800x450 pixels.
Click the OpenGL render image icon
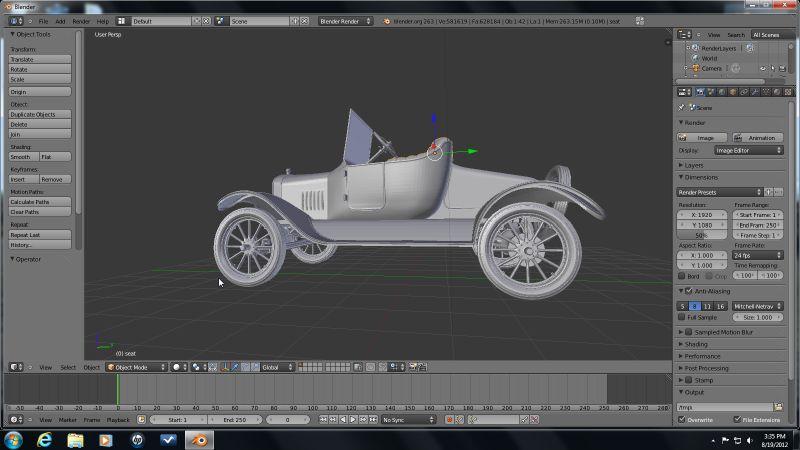point(412,367)
